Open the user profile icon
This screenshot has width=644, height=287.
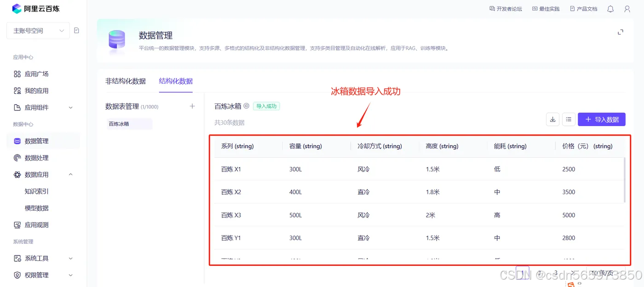click(x=627, y=9)
